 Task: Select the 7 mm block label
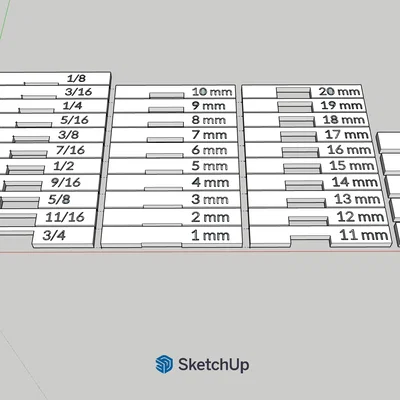tap(209, 135)
